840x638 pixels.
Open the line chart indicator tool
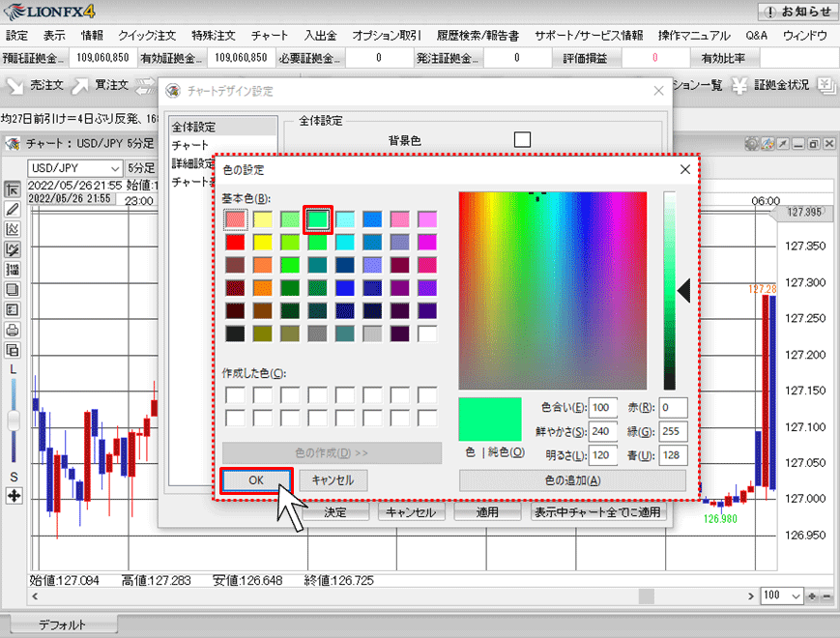pos(13,229)
